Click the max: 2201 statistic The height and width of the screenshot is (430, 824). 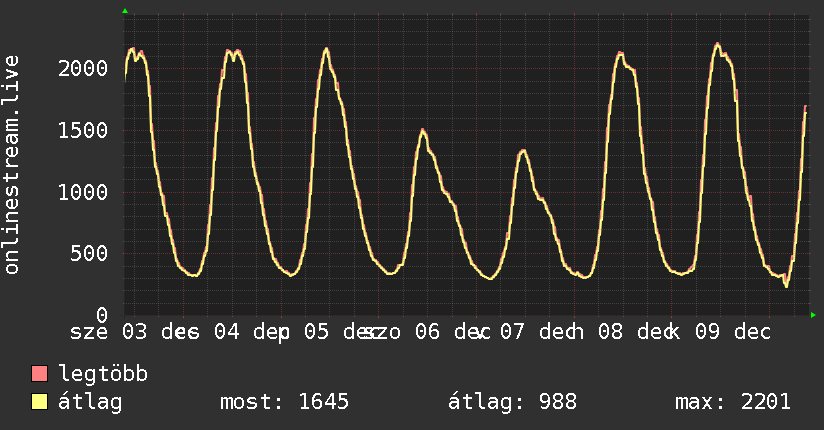(733, 402)
